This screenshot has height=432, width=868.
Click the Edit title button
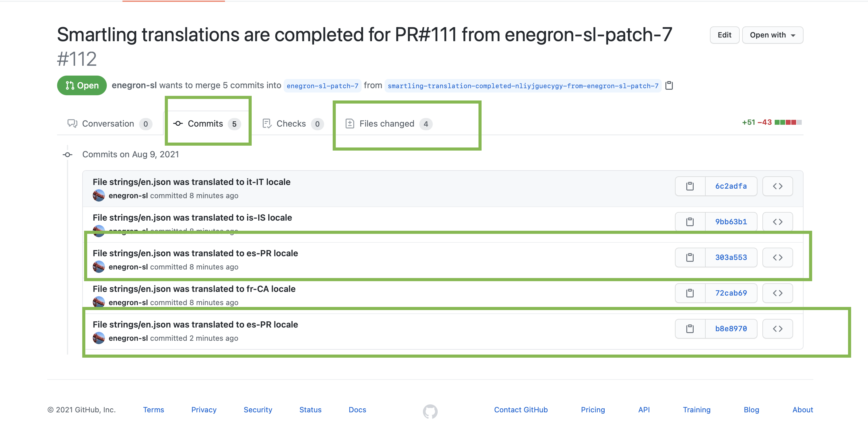point(724,35)
